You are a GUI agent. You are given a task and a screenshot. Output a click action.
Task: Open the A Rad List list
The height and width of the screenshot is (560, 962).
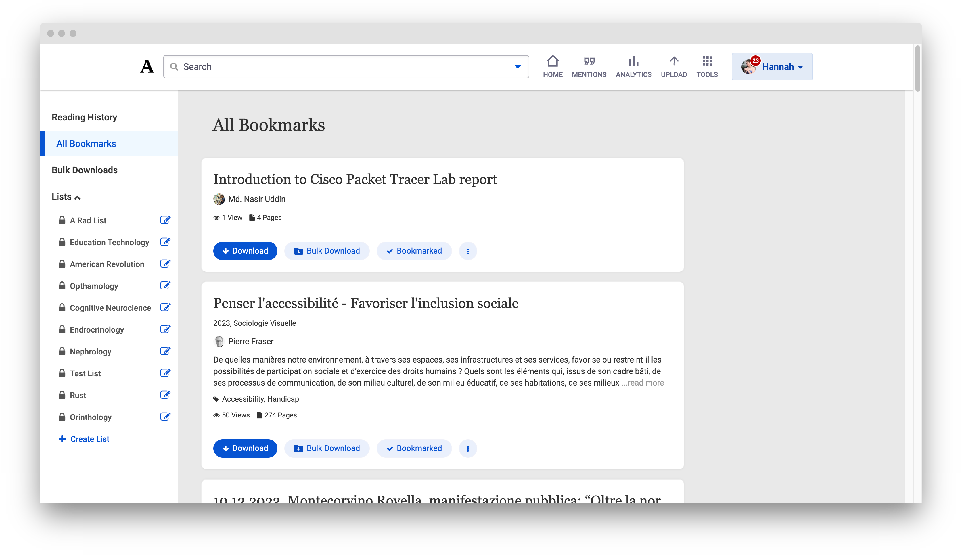coord(88,221)
